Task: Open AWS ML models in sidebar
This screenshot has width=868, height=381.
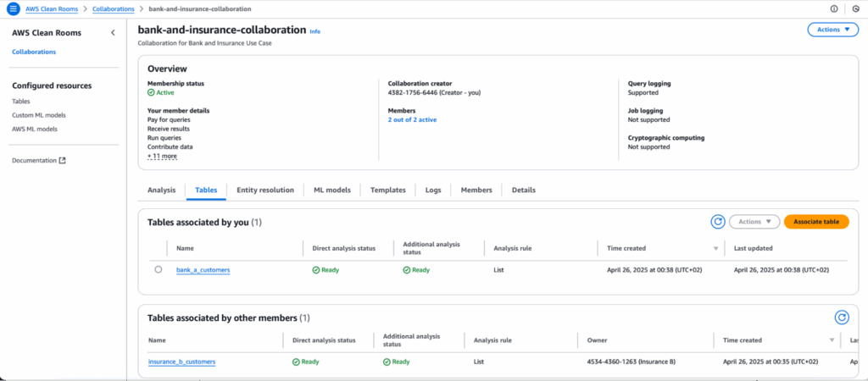Action: point(34,129)
